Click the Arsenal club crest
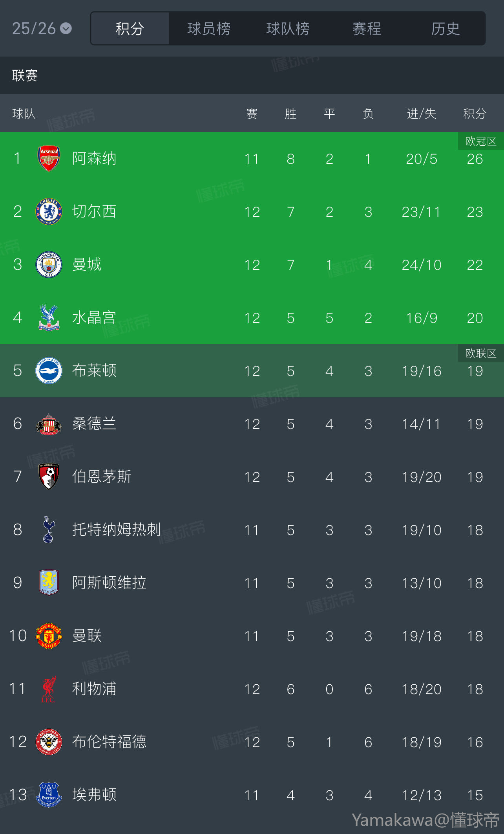504x834 pixels. coord(49,158)
